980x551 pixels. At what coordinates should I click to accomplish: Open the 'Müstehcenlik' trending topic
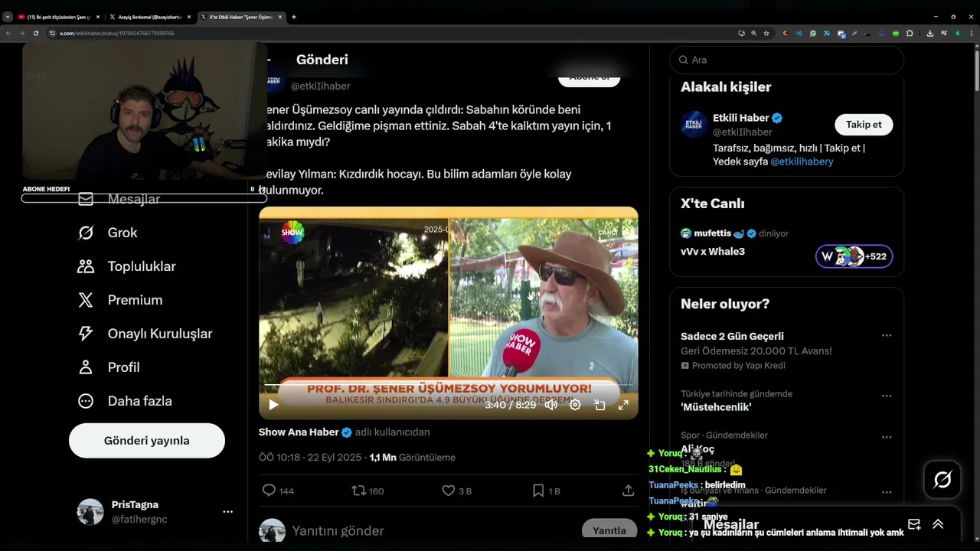tap(716, 407)
